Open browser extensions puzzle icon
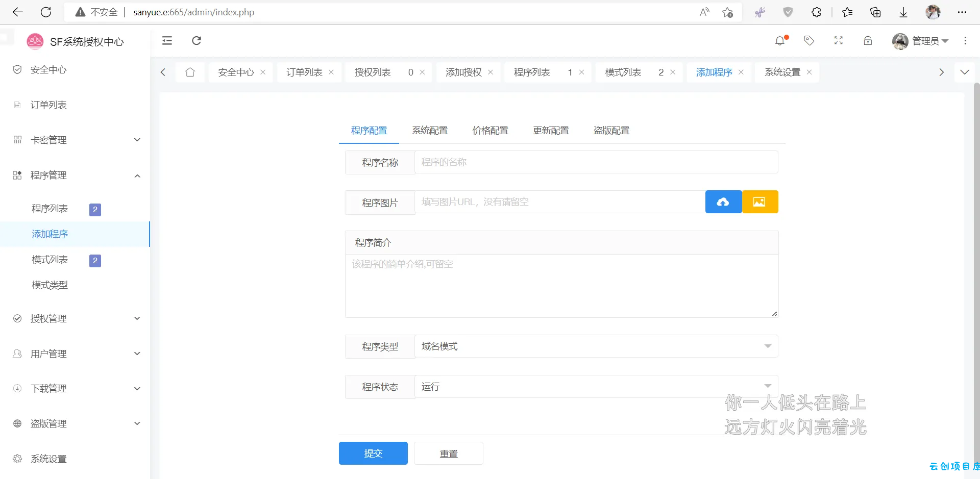980x479 pixels. [816, 12]
